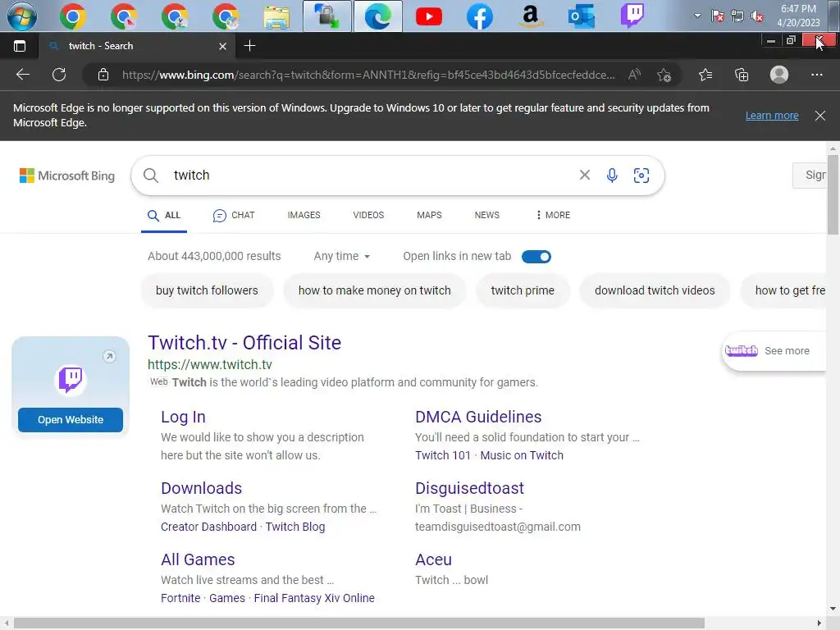
Task: Add this page to favorites
Action: [x=664, y=75]
